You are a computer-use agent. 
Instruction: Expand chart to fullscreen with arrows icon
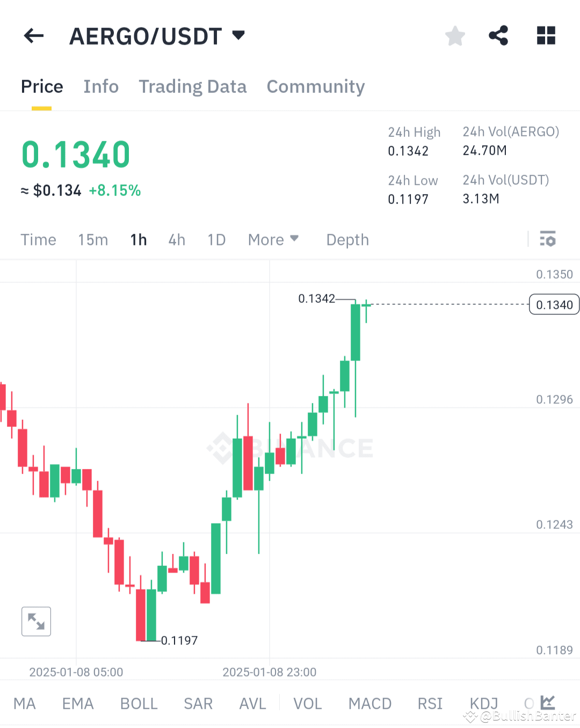point(35,621)
